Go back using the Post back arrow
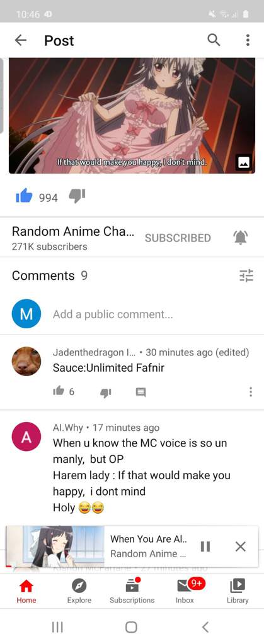The width and height of the screenshot is (264, 644). (x=21, y=40)
